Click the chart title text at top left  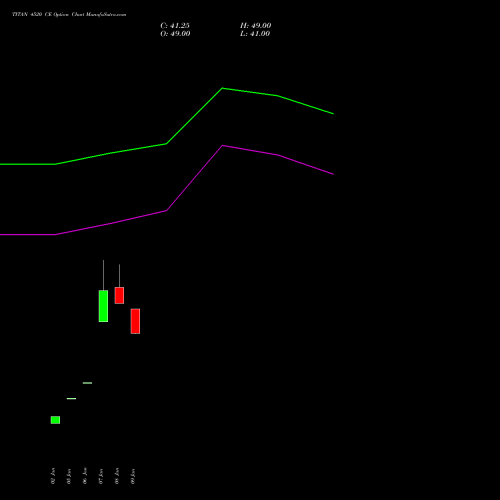pos(69,15)
